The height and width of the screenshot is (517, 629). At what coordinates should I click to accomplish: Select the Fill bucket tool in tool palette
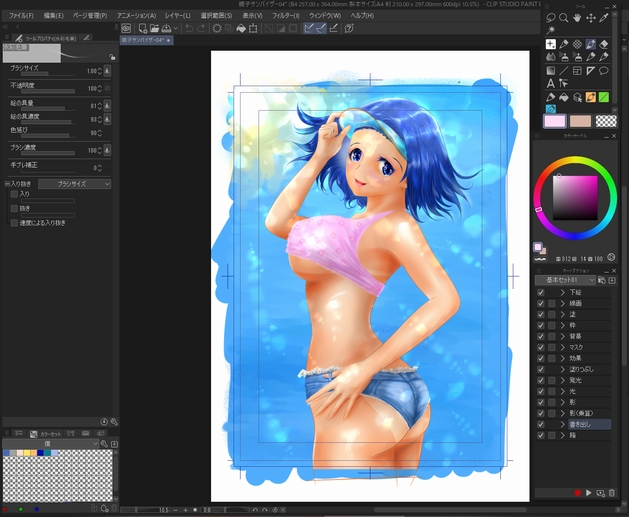pos(564,97)
